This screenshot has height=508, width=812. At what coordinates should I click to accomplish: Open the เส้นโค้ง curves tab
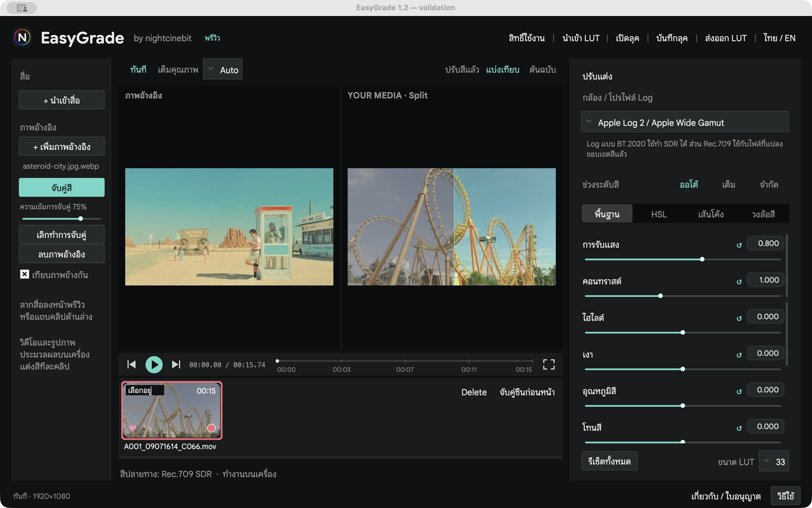710,214
